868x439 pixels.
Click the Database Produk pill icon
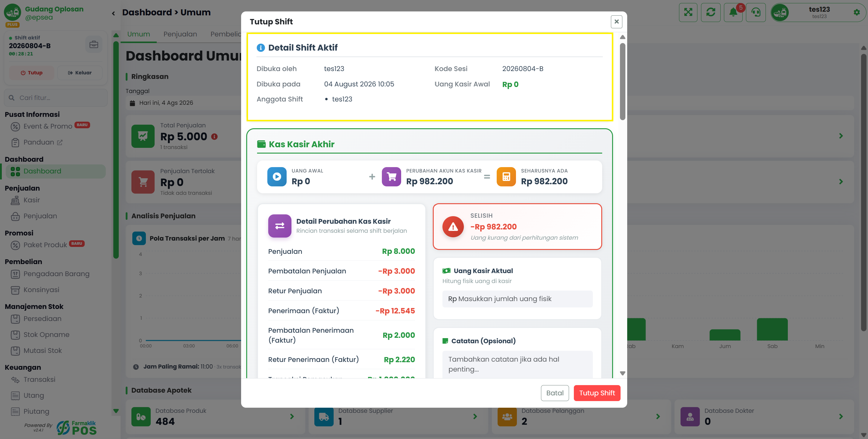[x=141, y=417]
